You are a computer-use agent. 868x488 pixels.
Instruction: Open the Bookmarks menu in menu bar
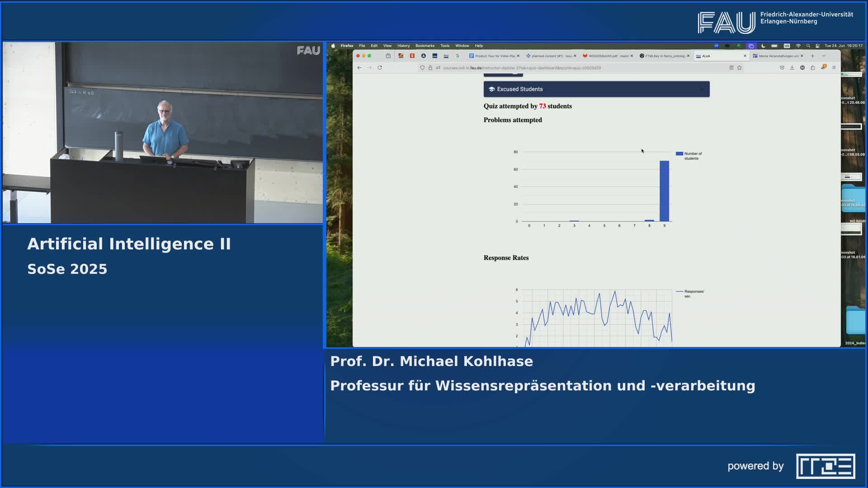(x=425, y=46)
